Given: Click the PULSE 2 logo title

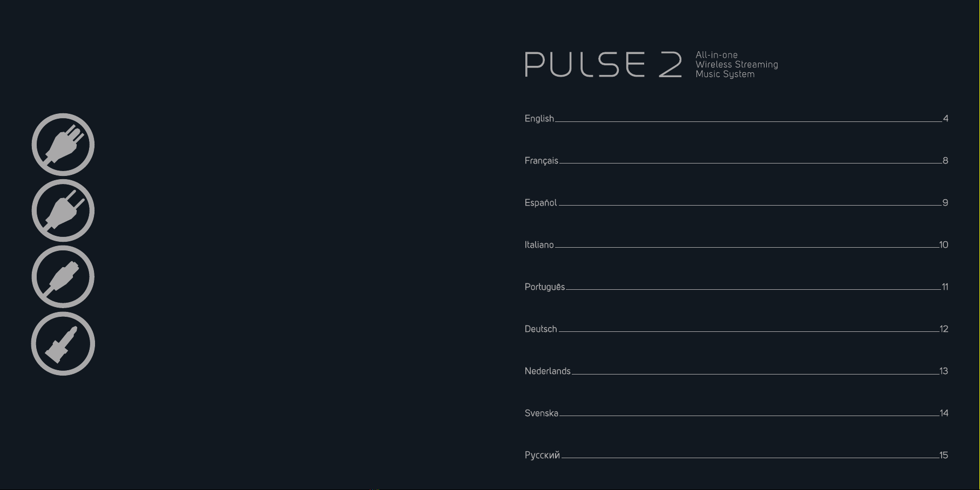Looking at the screenshot, I should pos(603,65).
